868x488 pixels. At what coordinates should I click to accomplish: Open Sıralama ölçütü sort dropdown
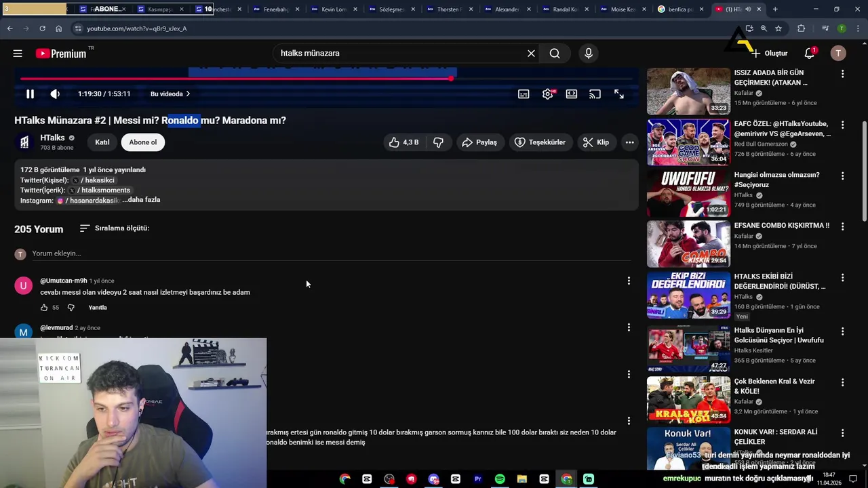coord(114,228)
